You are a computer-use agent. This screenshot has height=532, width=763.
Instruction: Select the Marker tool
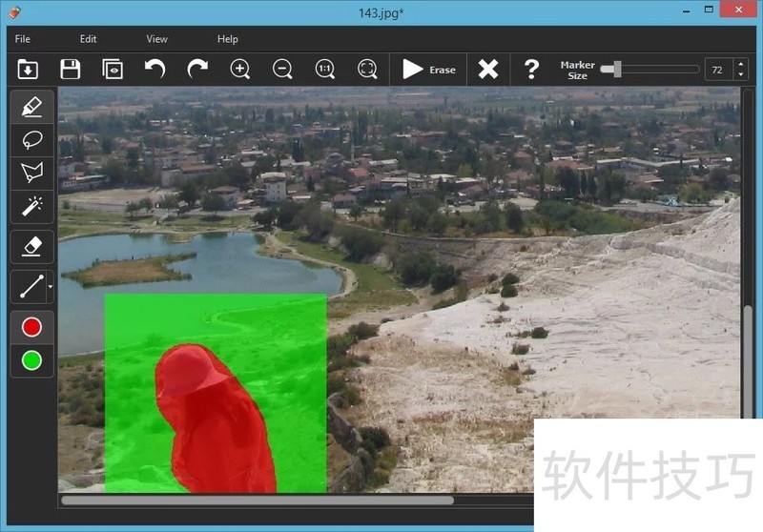coord(31,107)
